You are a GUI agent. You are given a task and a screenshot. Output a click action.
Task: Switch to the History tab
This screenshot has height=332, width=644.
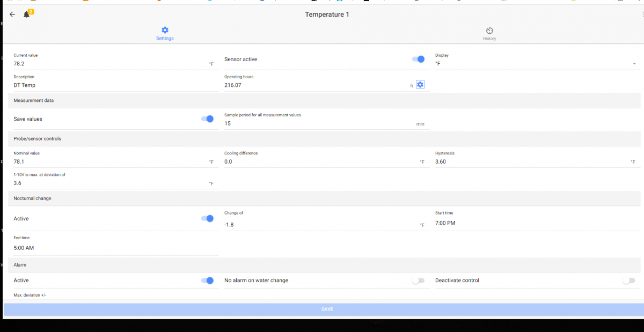489,34
